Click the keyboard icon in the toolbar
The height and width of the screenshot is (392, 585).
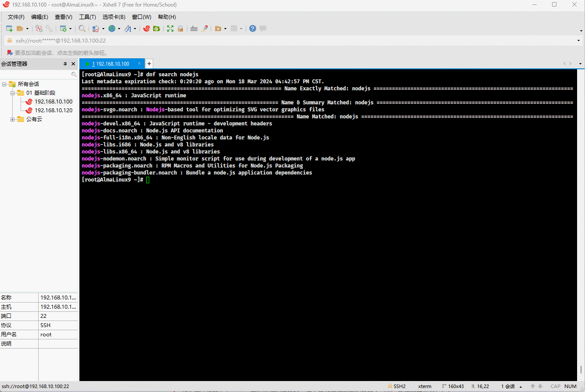pyautogui.click(x=194, y=29)
